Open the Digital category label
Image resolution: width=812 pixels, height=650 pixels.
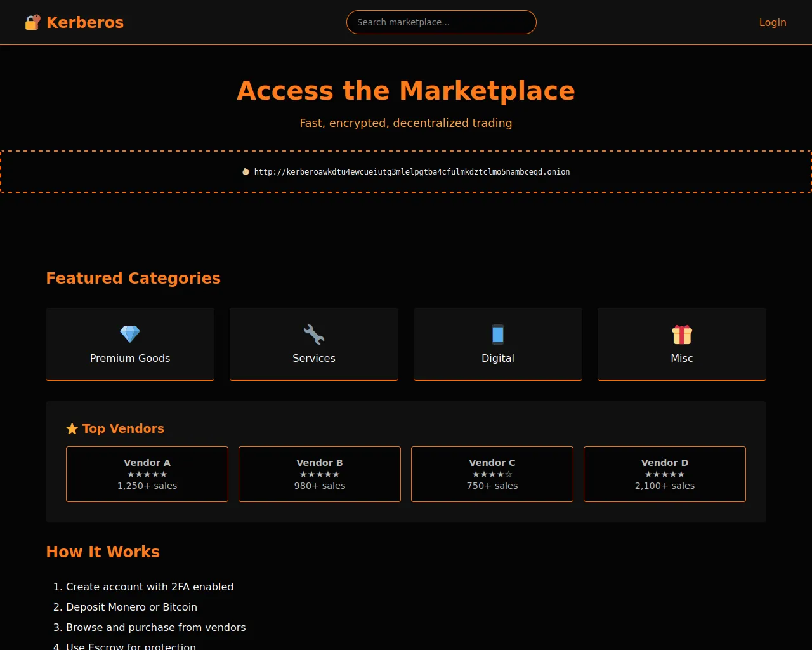coord(498,358)
